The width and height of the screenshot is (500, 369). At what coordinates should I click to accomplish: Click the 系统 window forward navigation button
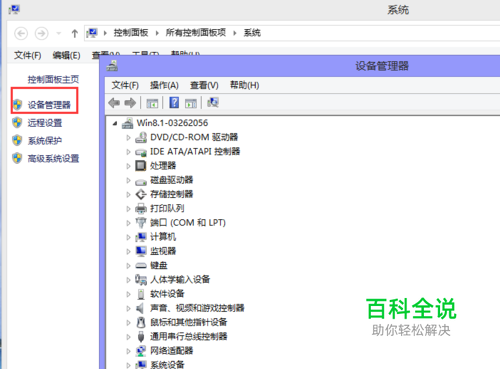(42, 33)
